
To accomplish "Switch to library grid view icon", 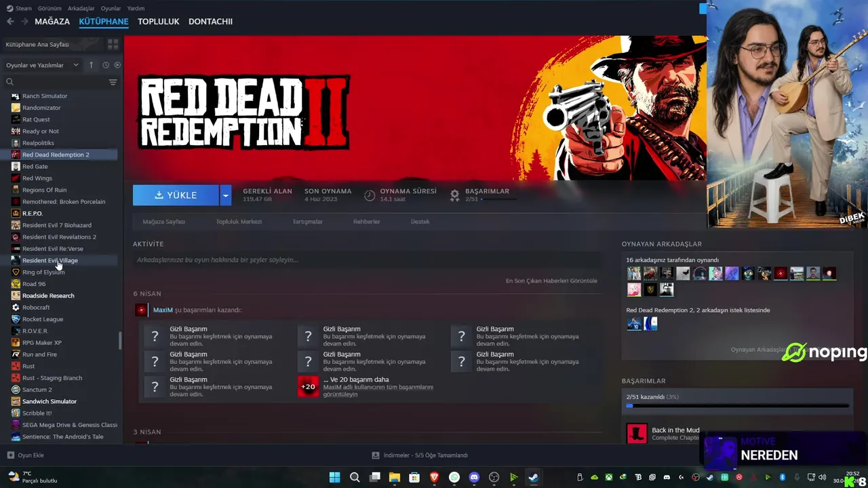I will pos(113,44).
